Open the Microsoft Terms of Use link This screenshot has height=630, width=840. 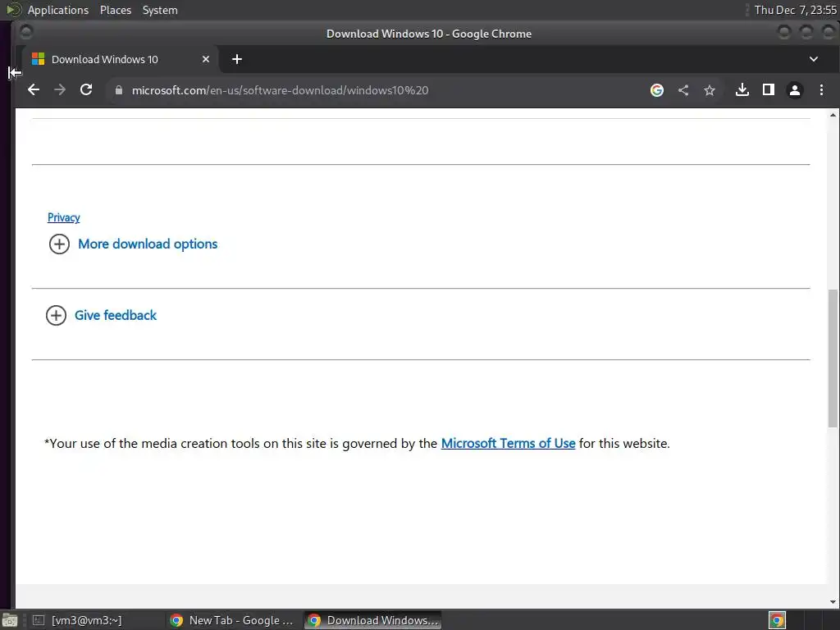[x=508, y=443]
